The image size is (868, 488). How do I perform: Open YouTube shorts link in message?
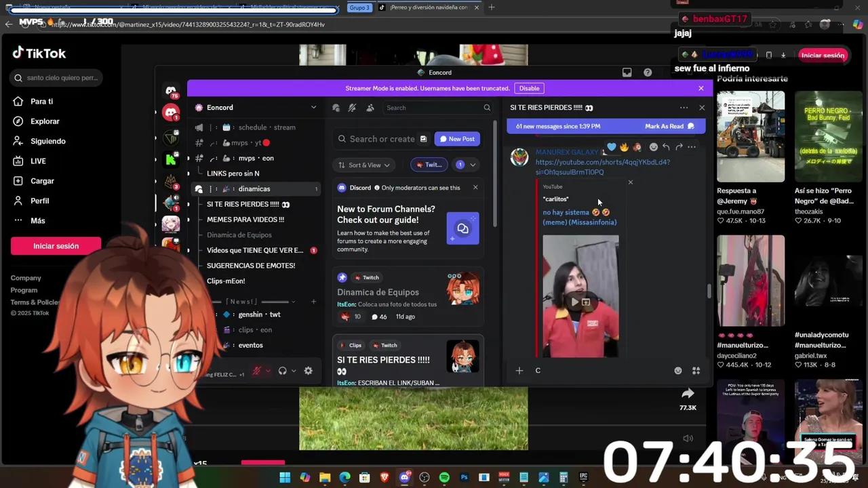(x=603, y=167)
